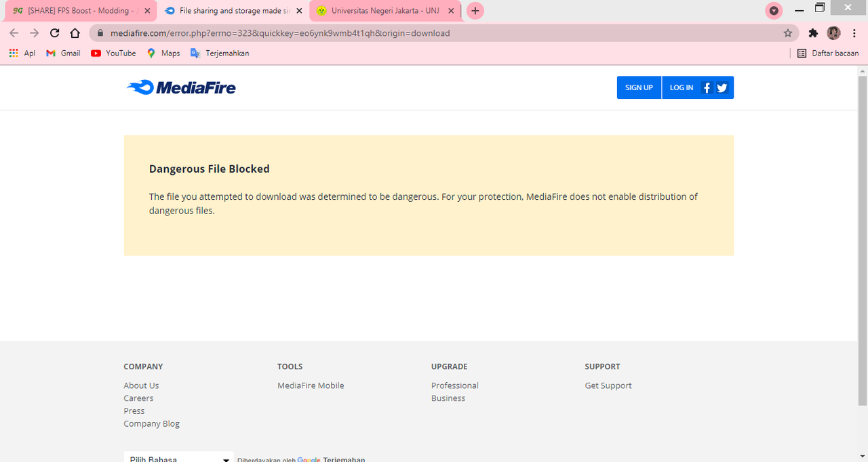The height and width of the screenshot is (462, 868).
Task: Click the UPGRADE footer heading
Action: click(x=449, y=366)
